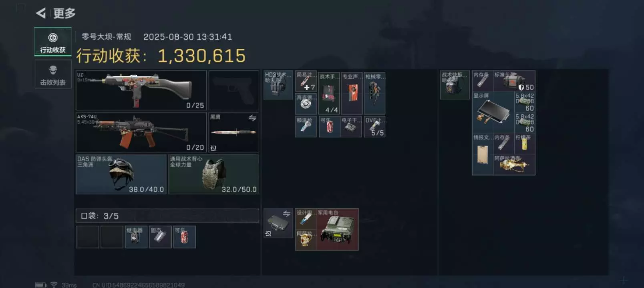
Task: Select the 可乐 can in pockets
Action: tap(184, 237)
